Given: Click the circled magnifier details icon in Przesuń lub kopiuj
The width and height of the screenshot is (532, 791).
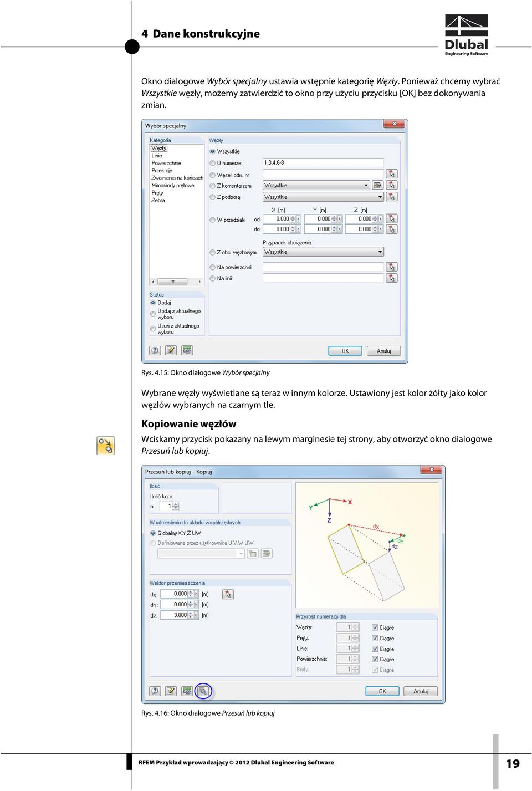Looking at the screenshot, I should (203, 691).
